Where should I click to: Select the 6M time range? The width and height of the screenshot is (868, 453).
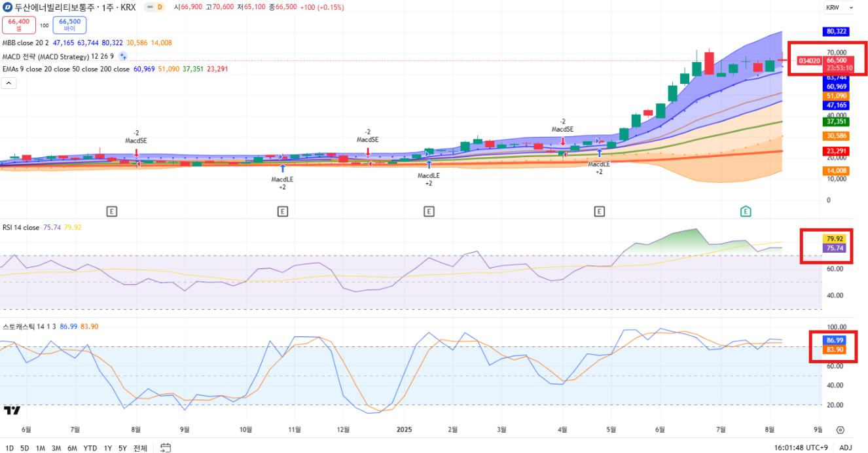point(72,448)
